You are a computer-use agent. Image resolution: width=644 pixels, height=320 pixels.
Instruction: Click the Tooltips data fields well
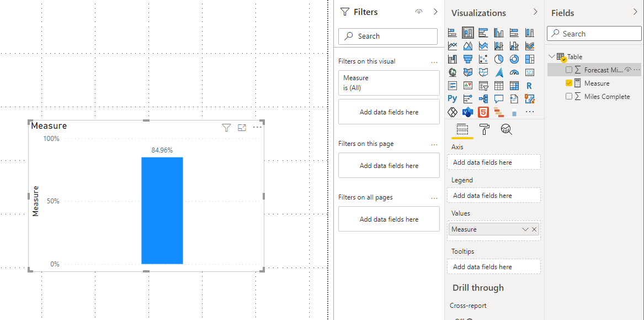click(x=494, y=266)
